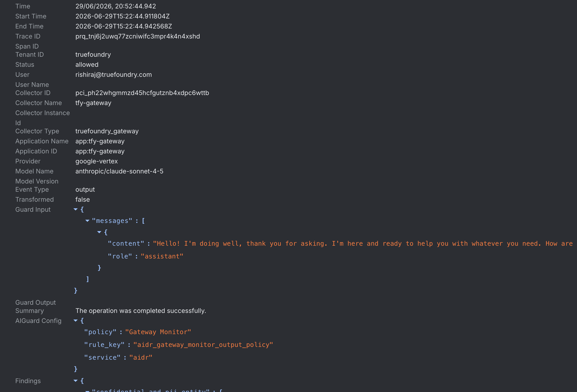The width and height of the screenshot is (577, 392).
Task: Click the rule_key value aidr_gateway_monitor_output_policy
Action: pos(203,345)
